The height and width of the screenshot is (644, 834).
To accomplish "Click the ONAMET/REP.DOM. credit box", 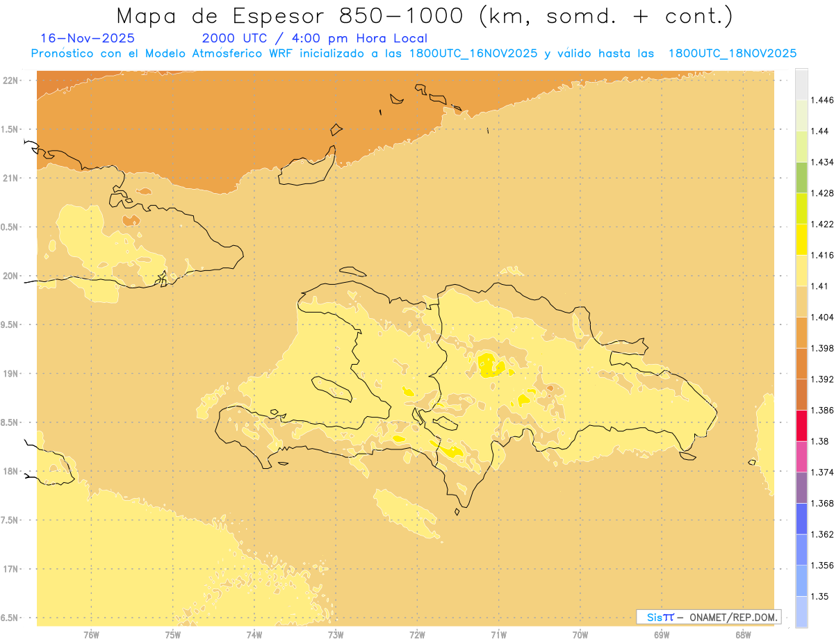I will 708,617.
